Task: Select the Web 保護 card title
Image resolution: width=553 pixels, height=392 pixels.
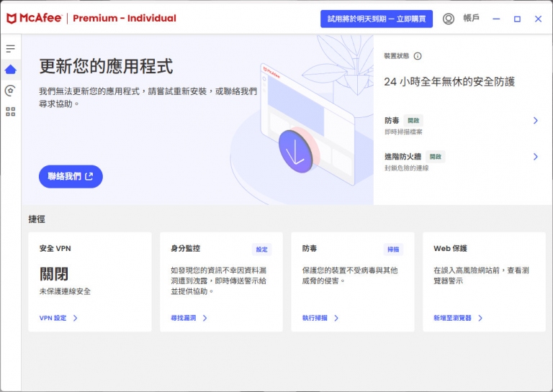Action: [450, 248]
